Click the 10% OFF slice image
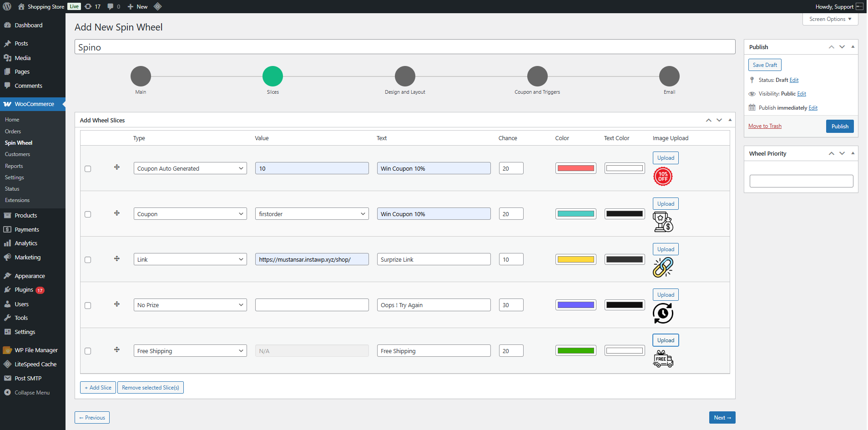 [x=663, y=177]
